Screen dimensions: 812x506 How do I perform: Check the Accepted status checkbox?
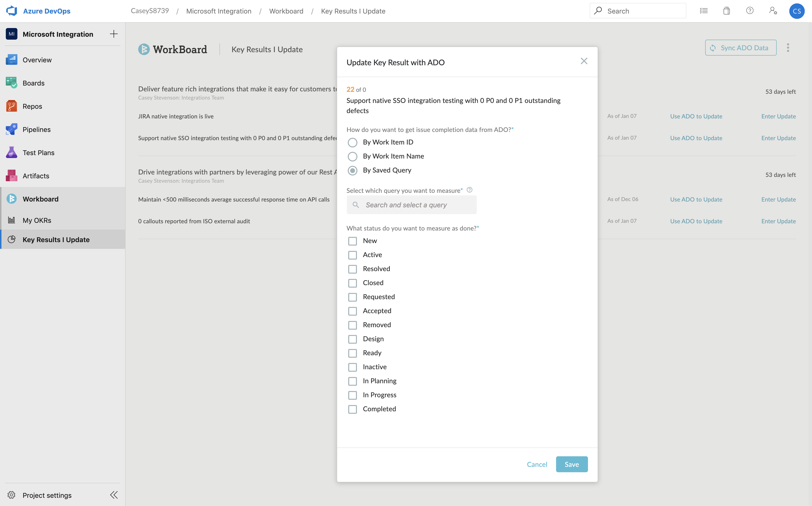(352, 311)
